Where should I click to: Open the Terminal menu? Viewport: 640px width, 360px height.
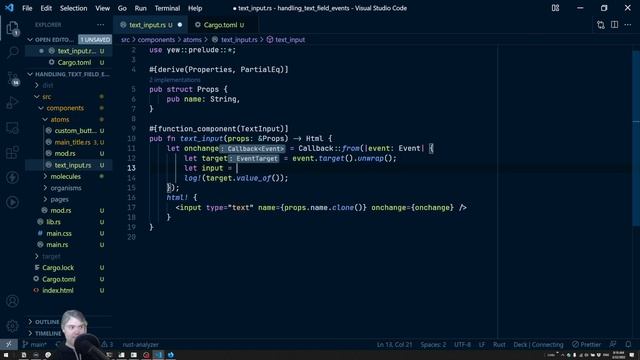pos(167,8)
